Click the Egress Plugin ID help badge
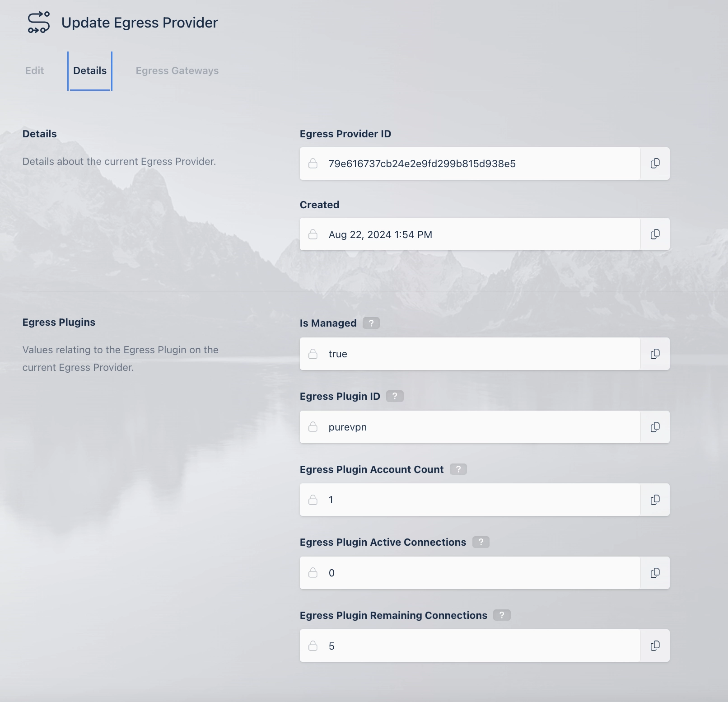Screen dimensions: 728x702 [x=396, y=396]
